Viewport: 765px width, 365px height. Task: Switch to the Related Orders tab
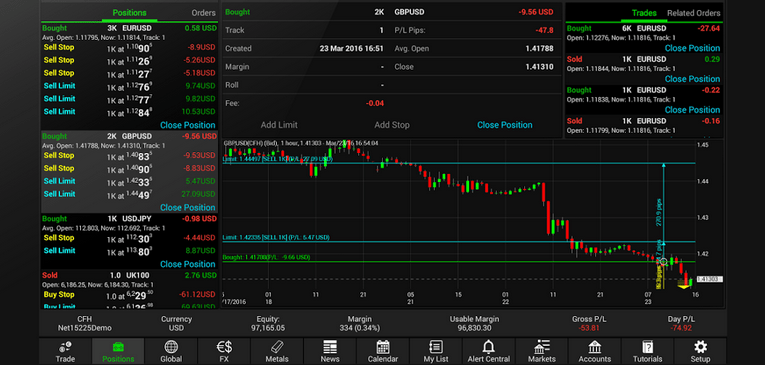[x=693, y=13]
